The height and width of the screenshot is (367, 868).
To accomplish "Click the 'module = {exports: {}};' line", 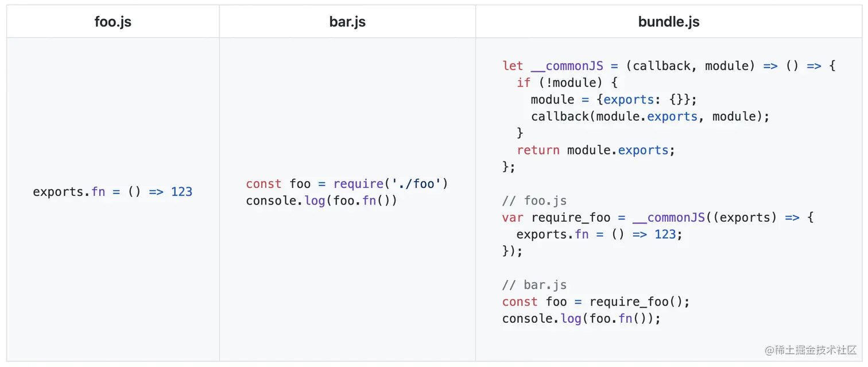I will 614,99.
